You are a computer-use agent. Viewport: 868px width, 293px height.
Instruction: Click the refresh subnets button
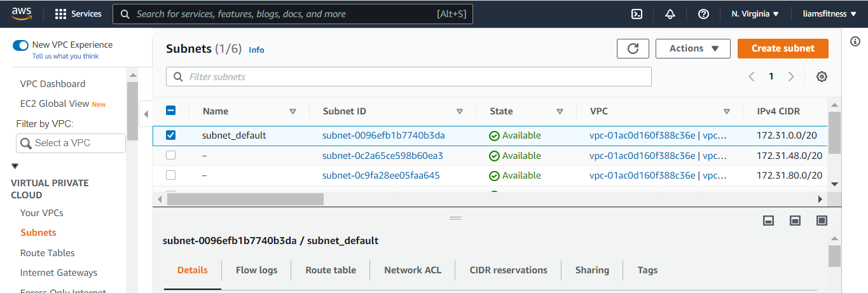(x=633, y=48)
